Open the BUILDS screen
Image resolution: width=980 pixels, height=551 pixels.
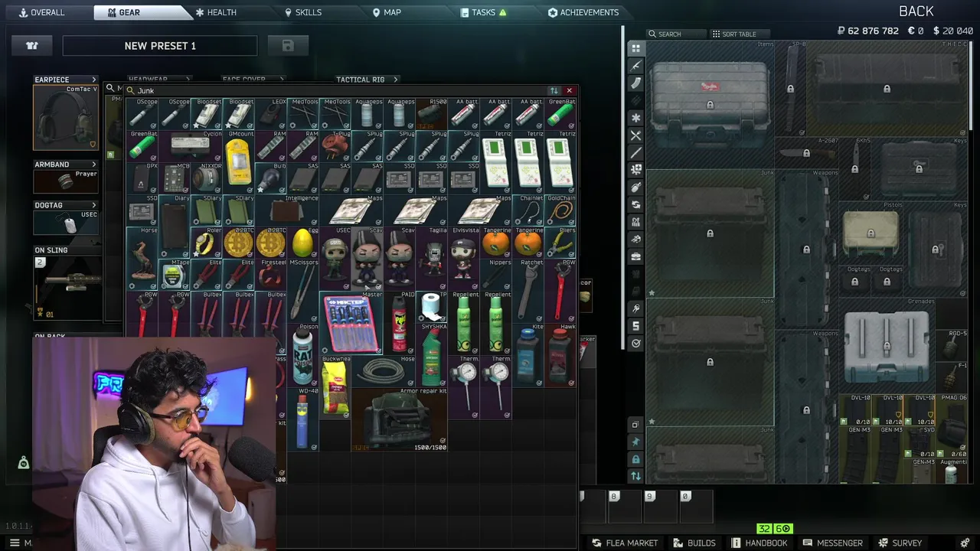tap(694, 543)
